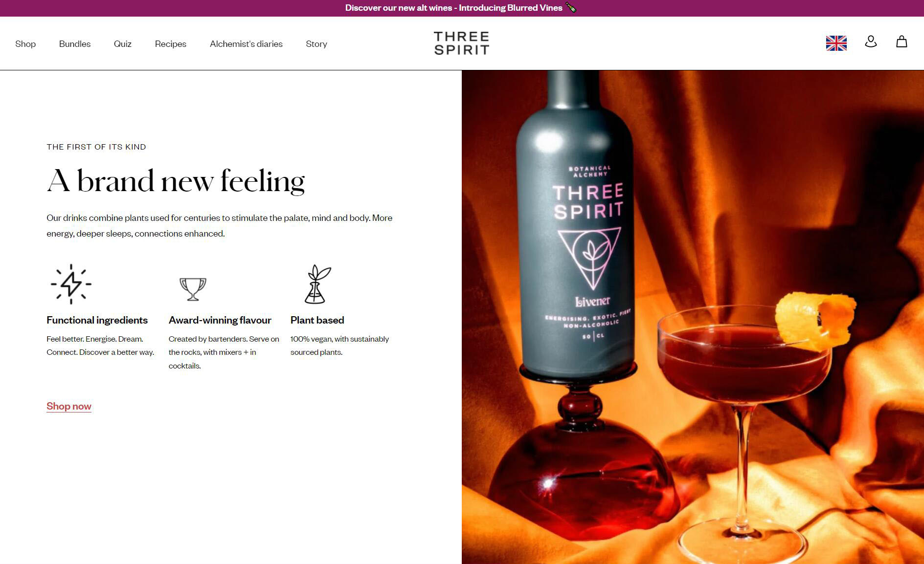Screen dimensions: 924x564
Task: Open Alchemist's diaries page
Action: pyautogui.click(x=246, y=44)
